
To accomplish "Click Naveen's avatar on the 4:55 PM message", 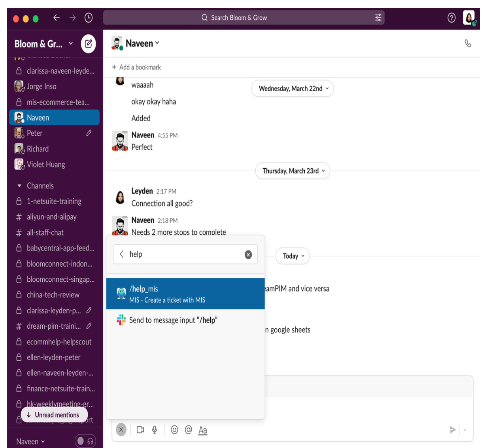I will point(120,141).
